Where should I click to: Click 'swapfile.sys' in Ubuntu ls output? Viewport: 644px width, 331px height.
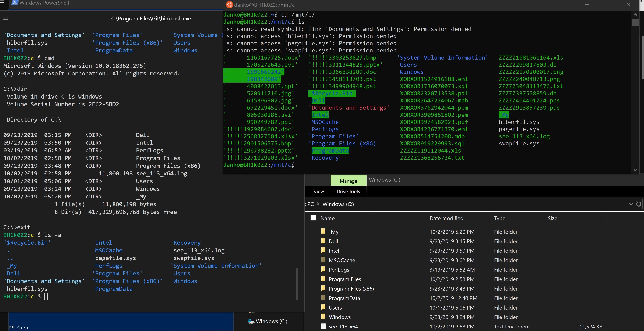pyautogui.click(x=519, y=144)
